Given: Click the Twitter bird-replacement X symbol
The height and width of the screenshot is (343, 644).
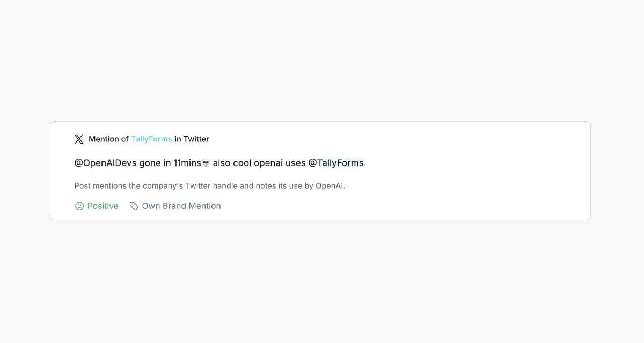Looking at the screenshot, I should [x=78, y=139].
